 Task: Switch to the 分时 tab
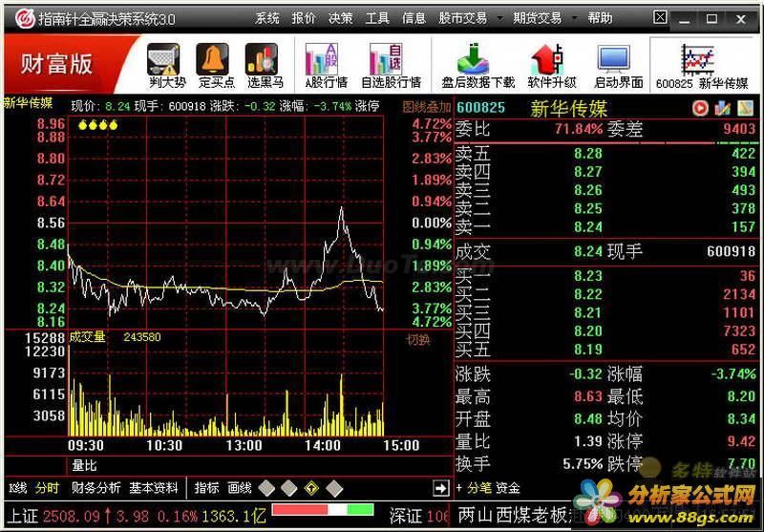tap(47, 488)
